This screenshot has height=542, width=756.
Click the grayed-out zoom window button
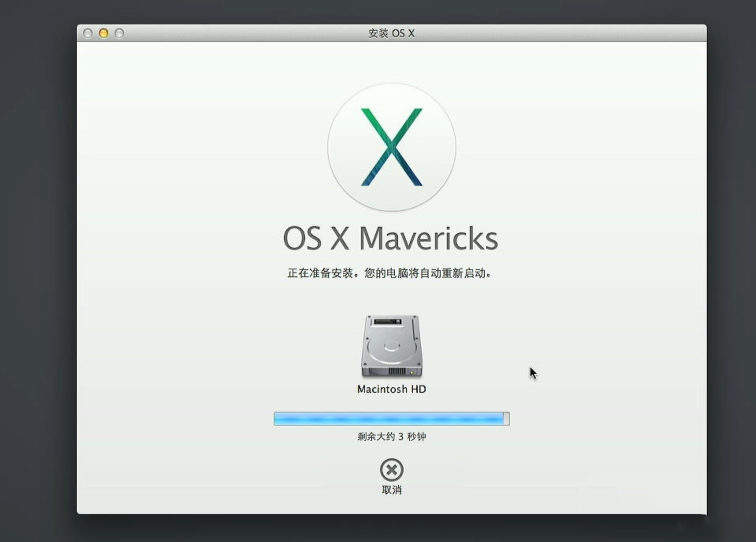(x=119, y=33)
